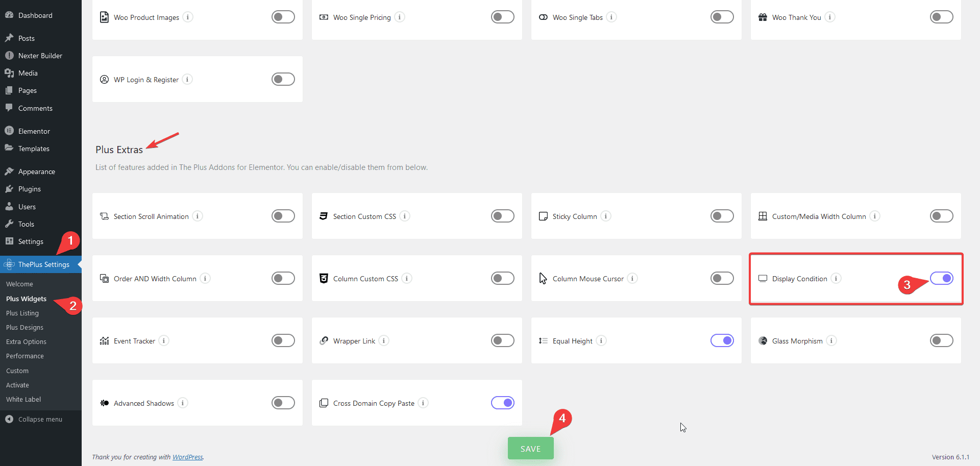Open the Plus Listing submenu item
This screenshot has width=980, height=466.
(x=22, y=313)
